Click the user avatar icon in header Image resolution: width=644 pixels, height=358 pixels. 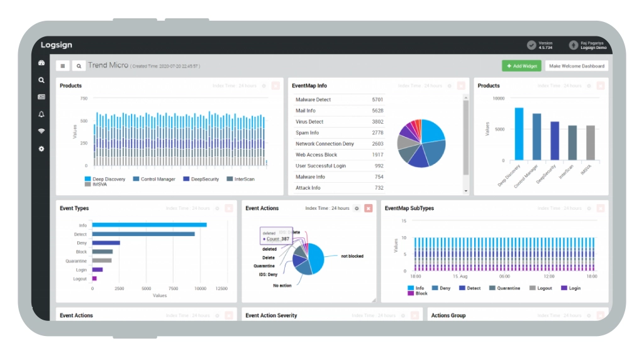click(574, 45)
